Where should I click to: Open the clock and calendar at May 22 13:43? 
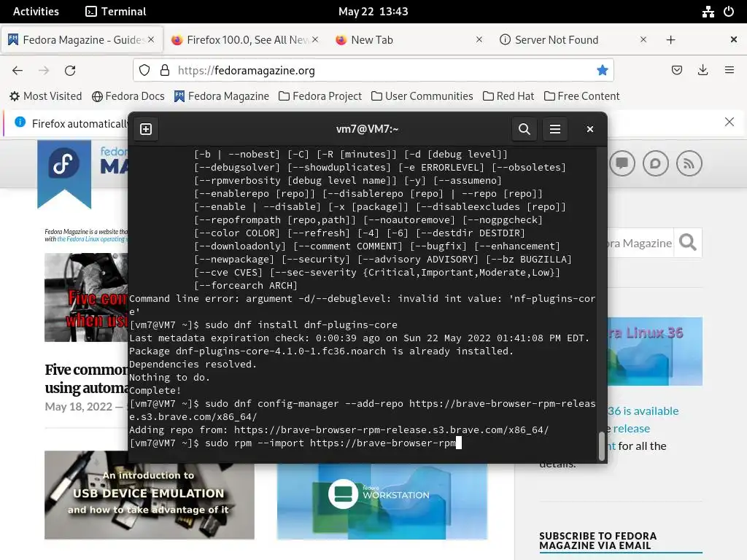click(373, 12)
